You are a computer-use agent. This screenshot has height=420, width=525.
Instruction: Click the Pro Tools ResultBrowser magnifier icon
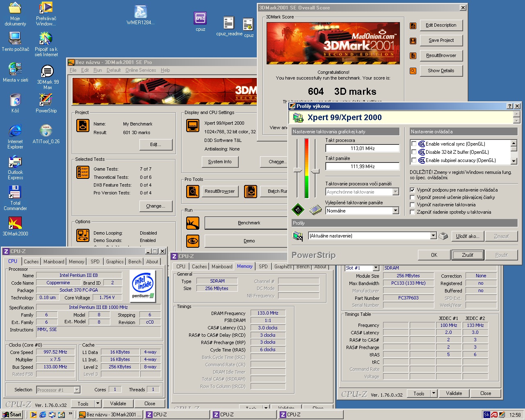coord(193,191)
